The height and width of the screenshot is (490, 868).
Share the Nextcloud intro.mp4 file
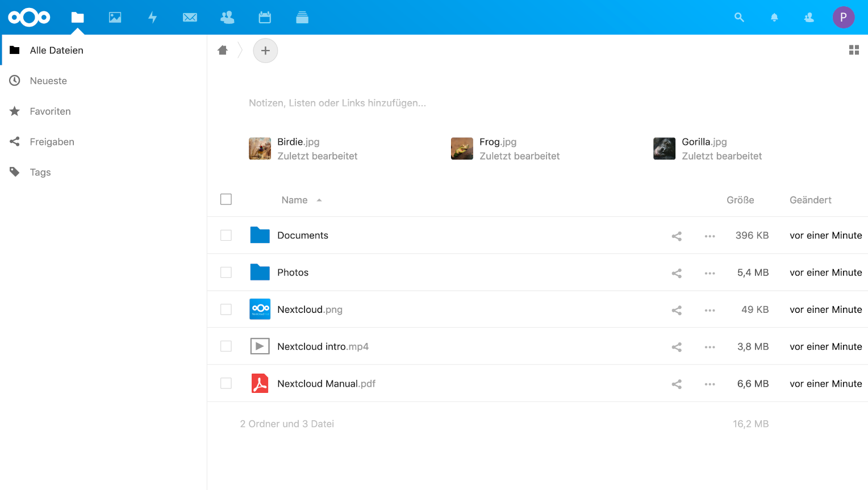point(677,347)
